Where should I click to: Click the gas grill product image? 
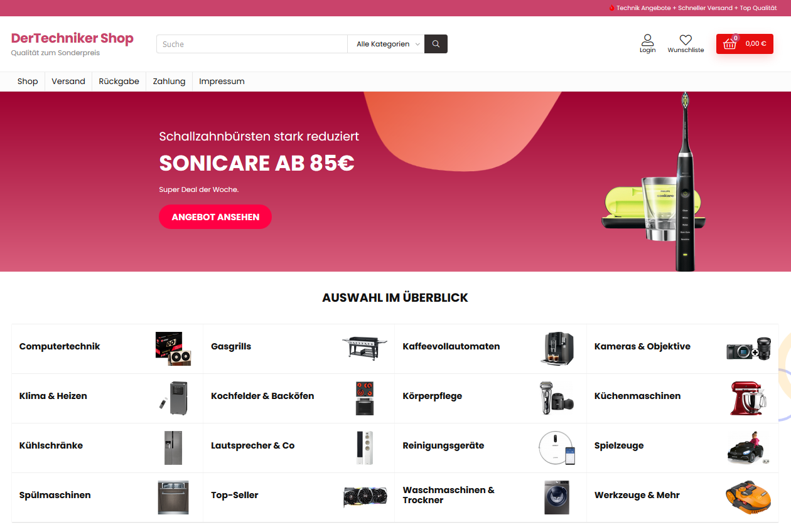pos(365,348)
